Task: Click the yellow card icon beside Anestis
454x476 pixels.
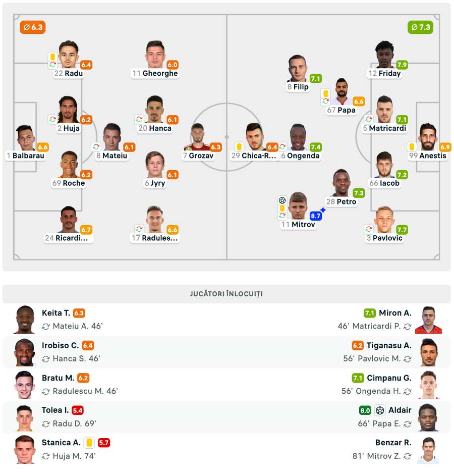Action: 412,147
